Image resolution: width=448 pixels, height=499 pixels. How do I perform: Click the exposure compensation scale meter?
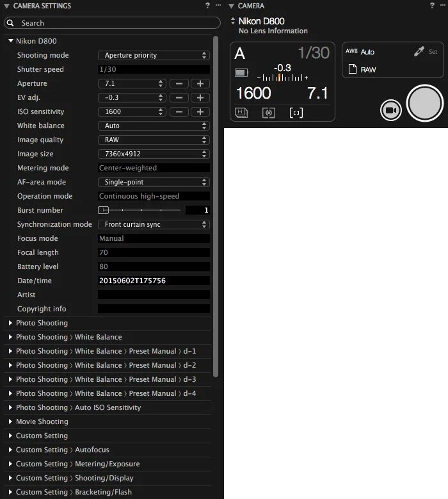(x=282, y=78)
